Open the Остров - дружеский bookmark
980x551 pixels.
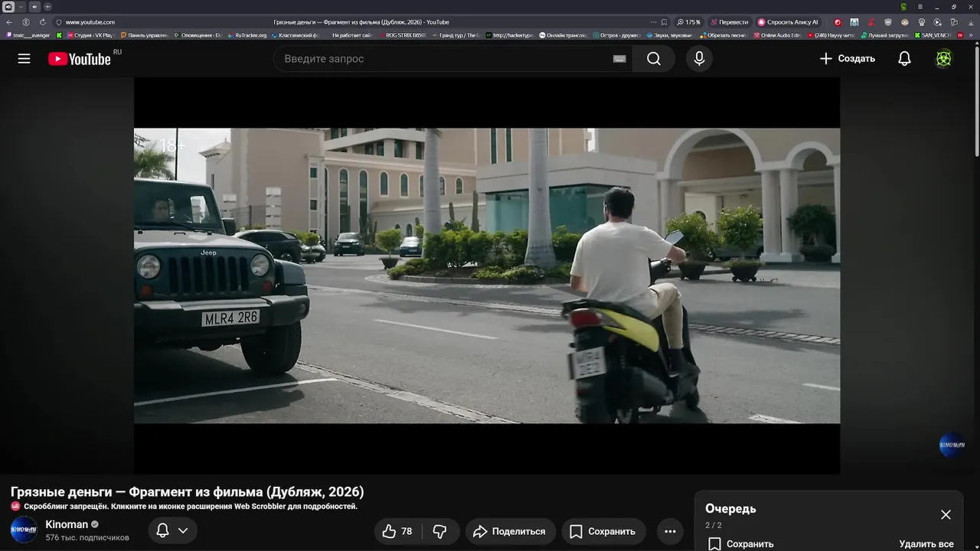click(616, 35)
